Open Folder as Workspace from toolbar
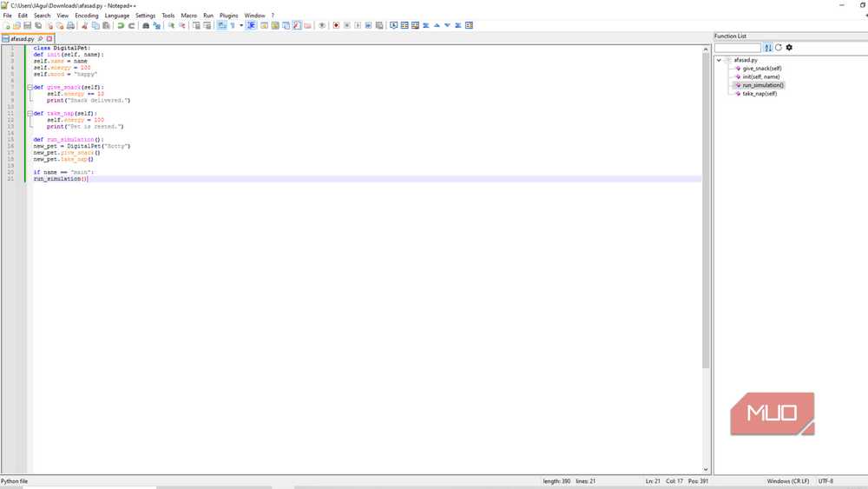Image resolution: width=868 pixels, height=489 pixels. tap(308, 25)
